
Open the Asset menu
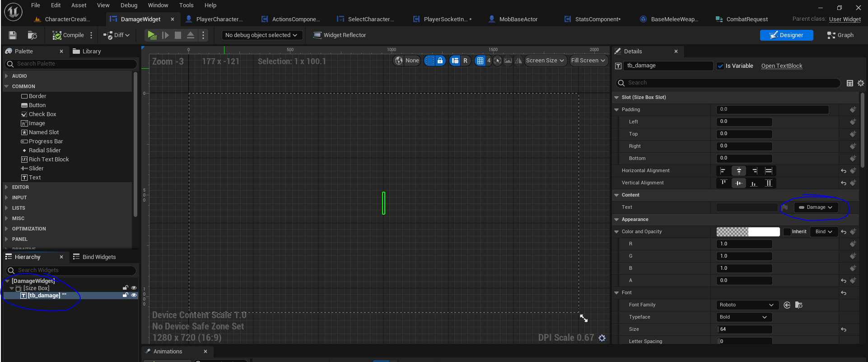(79, 5)
